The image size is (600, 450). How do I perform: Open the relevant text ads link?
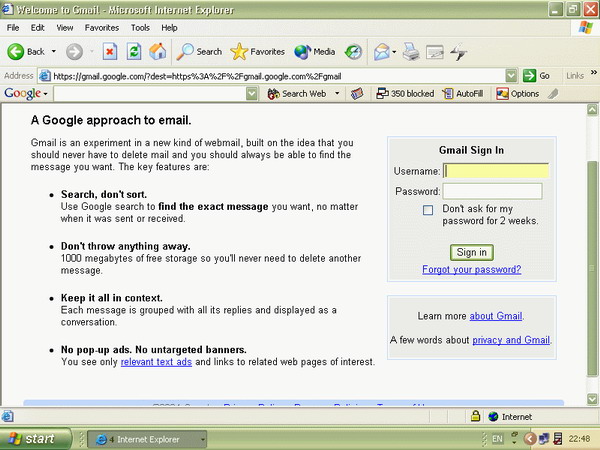point(156,362)
